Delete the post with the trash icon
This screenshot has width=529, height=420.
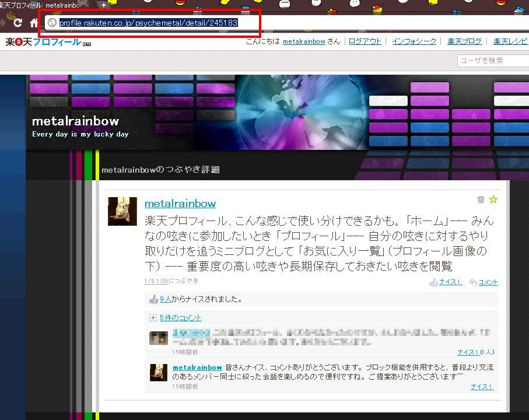click(x=481, y=199)
